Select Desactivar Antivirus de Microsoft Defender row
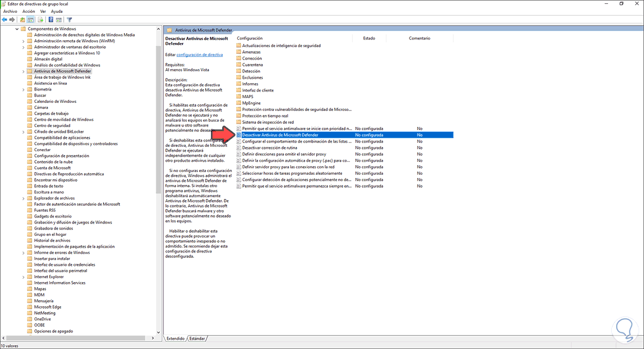The image size is (644, 349). click(x=345, y=135)
